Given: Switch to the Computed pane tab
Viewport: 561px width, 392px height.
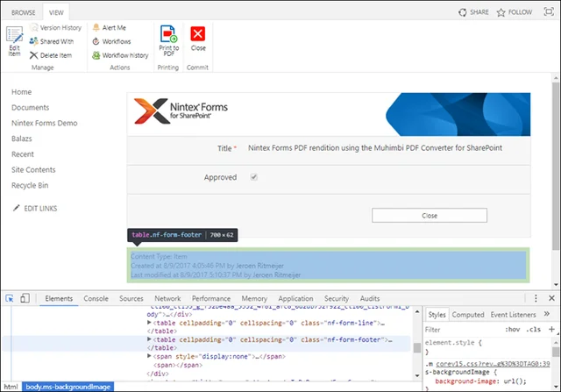Looking at the screenshot, I should click(x=467, y=315).
